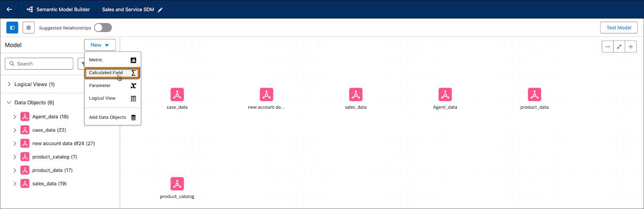
Task: Click pencil icon to rename model
Action: 160,10
